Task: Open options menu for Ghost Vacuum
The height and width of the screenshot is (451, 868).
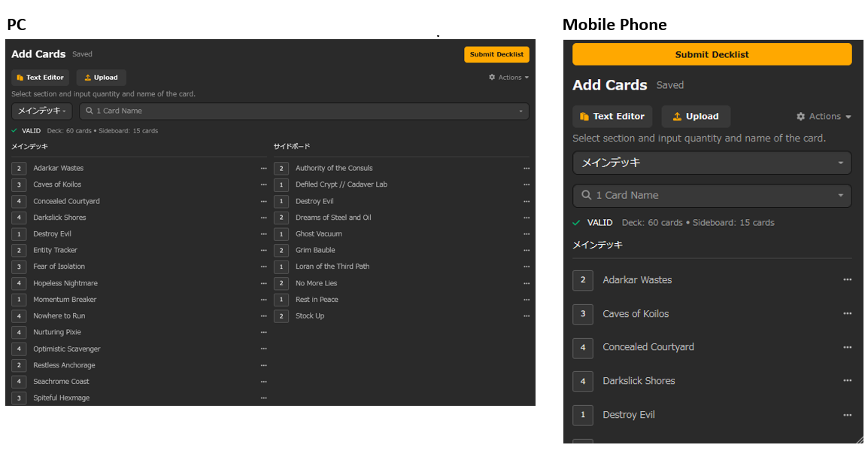Action: (x=527, y=234)
